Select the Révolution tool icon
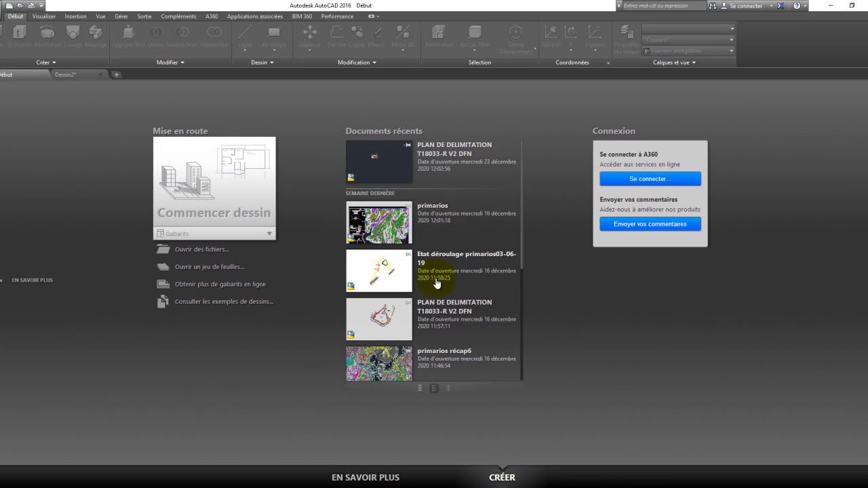This screenshot has width=868, height=488. 47,32
